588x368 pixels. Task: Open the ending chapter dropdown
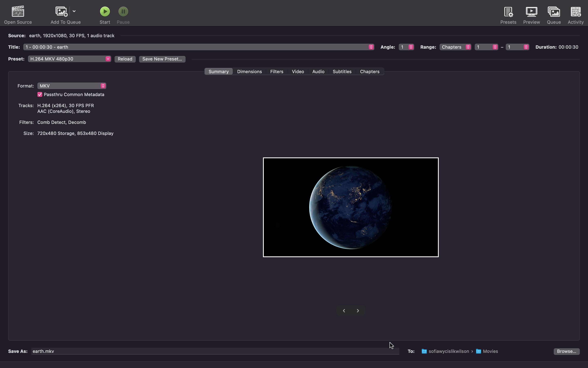click(517, 47)
